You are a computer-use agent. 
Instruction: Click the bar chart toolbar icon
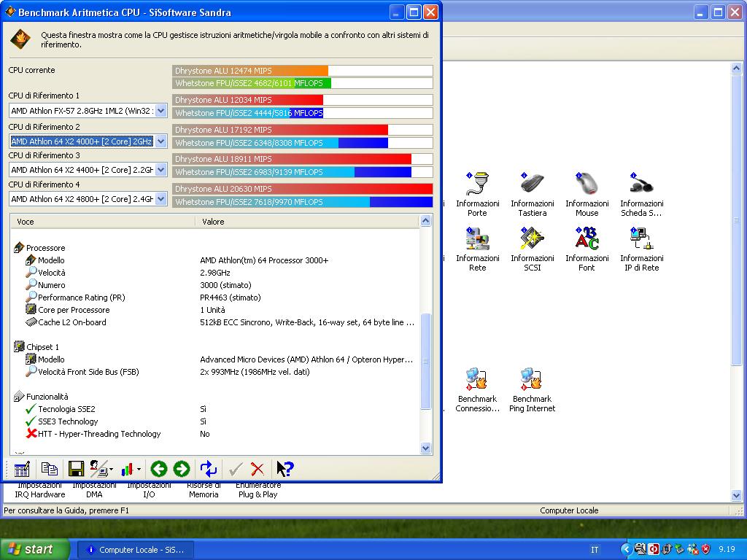(127, 470)
